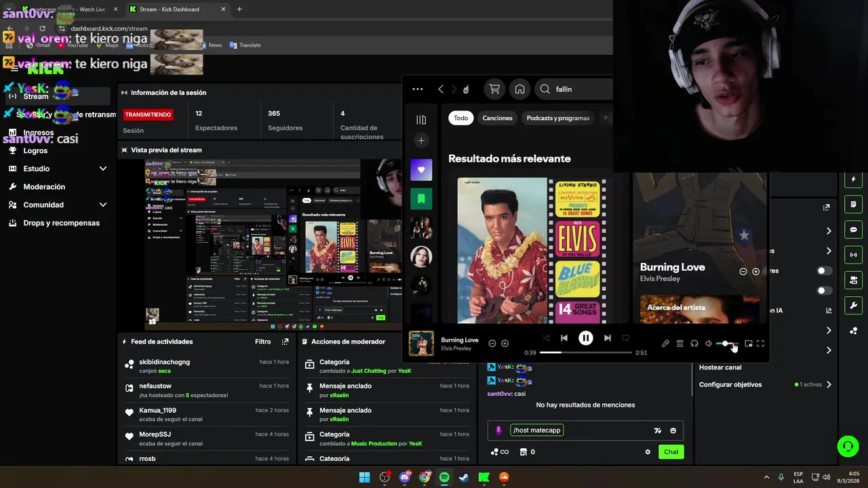This screenshot has width=868, height=488.
Task: Click plus icon on Burning Love now-playing panel
Action: pos(755,271)
